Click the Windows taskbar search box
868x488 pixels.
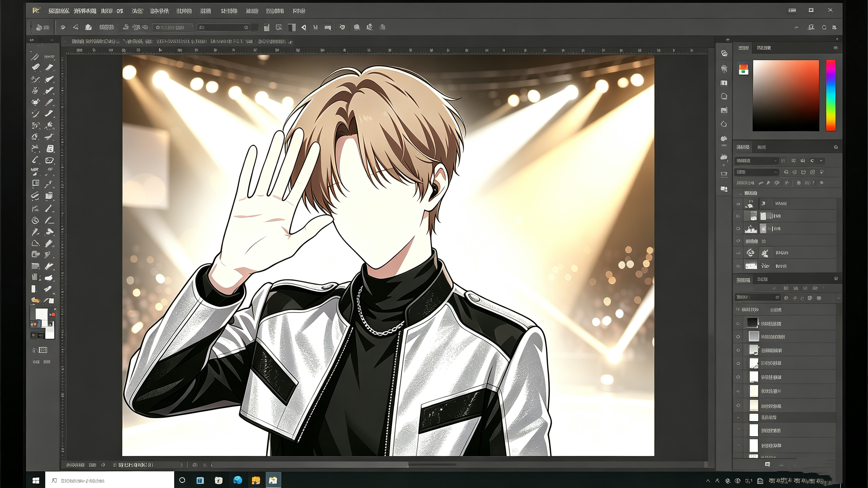109,480
